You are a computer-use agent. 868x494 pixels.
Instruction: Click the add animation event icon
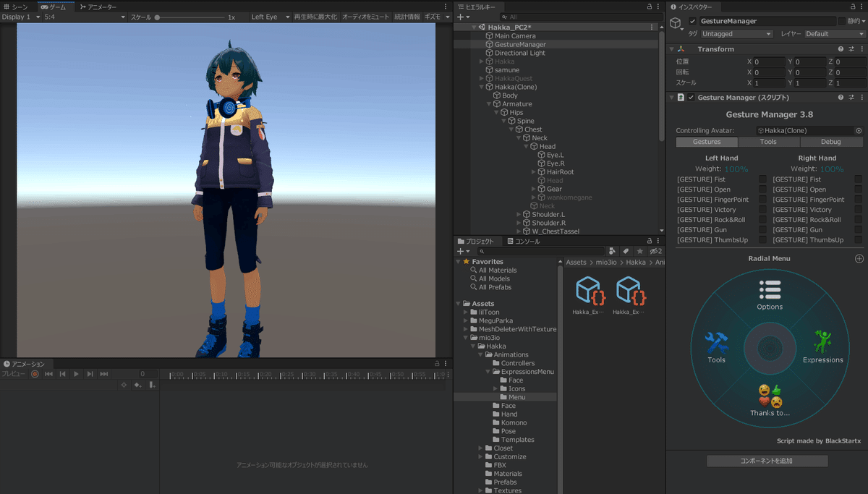(151, 385)
